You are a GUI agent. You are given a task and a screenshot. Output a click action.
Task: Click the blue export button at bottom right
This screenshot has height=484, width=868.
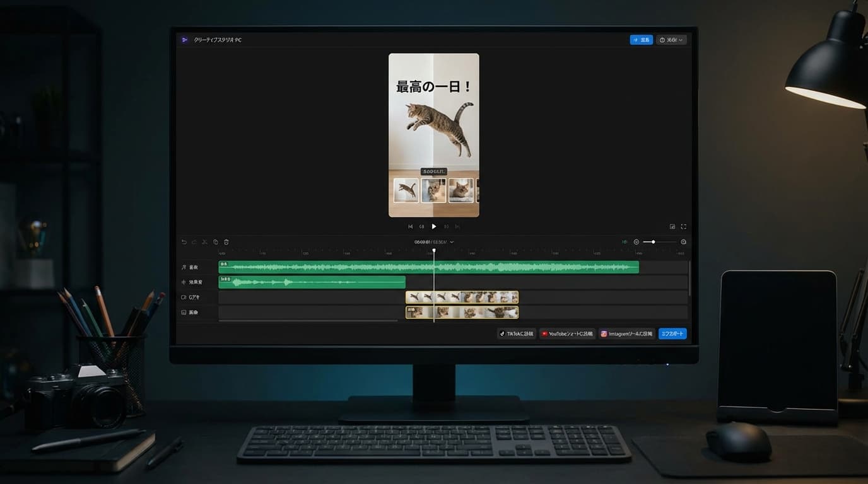click(x=672, y=333)
